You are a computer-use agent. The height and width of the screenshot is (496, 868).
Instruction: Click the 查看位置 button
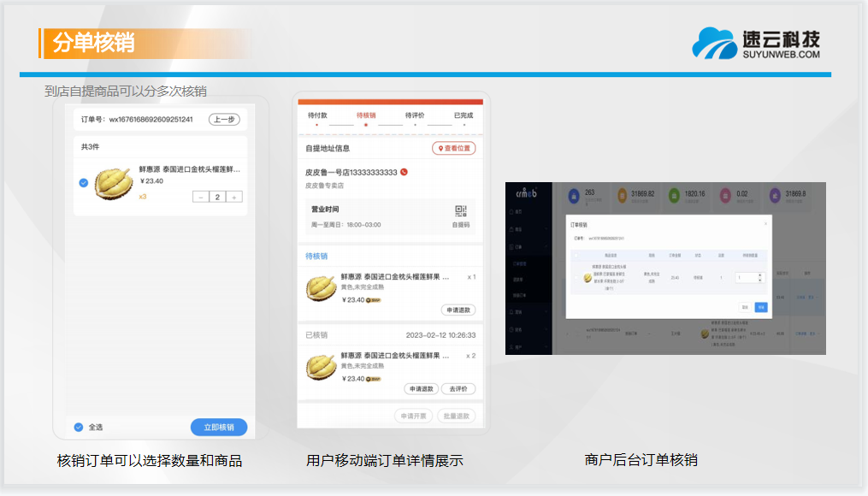453,148
